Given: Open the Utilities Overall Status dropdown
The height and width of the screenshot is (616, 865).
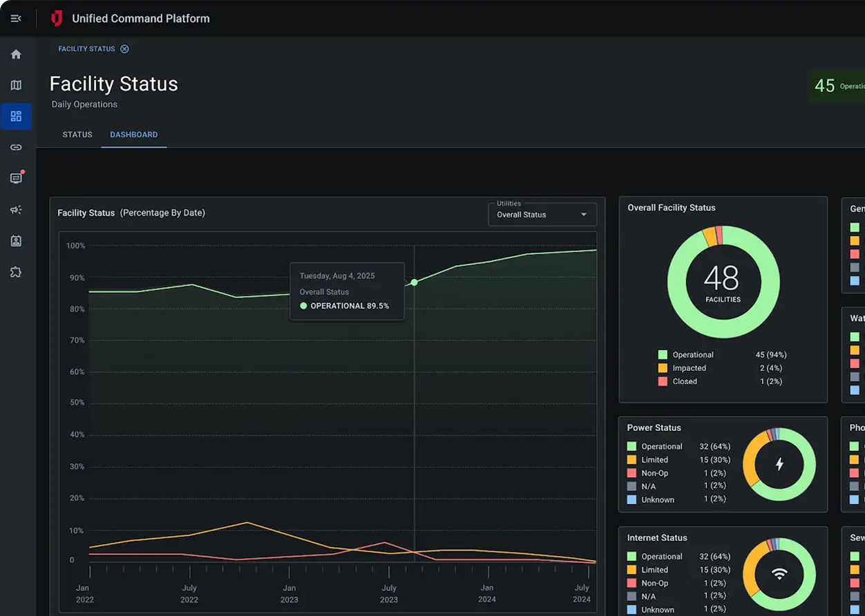Looking at the screenshot, I should (x=542, y=215).
